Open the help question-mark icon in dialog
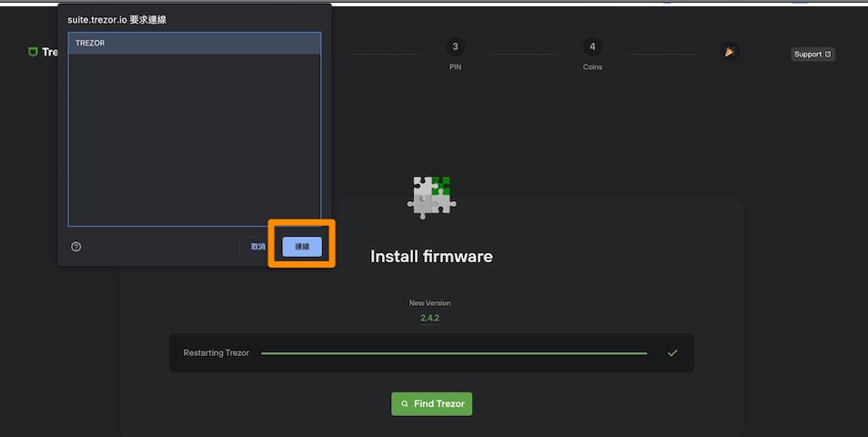 click(76, 247)
